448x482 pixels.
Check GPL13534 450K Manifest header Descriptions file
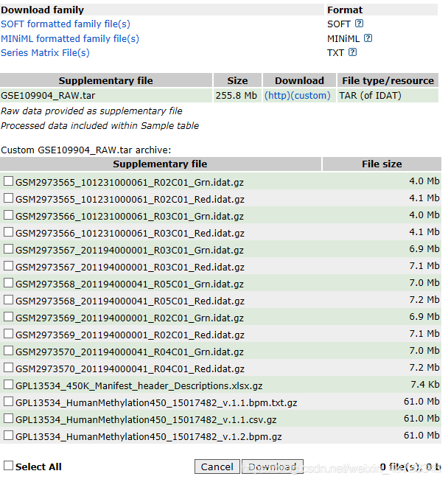point(8,384)
